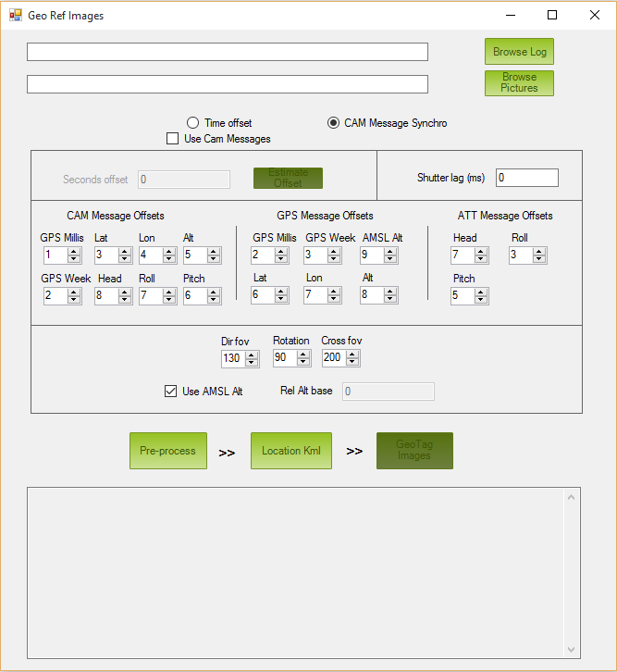Image resolution: width=617 pixels, height=672 pixels.
Task: Decrease the CAM Pitch offset value
Action: coord(214,300)
